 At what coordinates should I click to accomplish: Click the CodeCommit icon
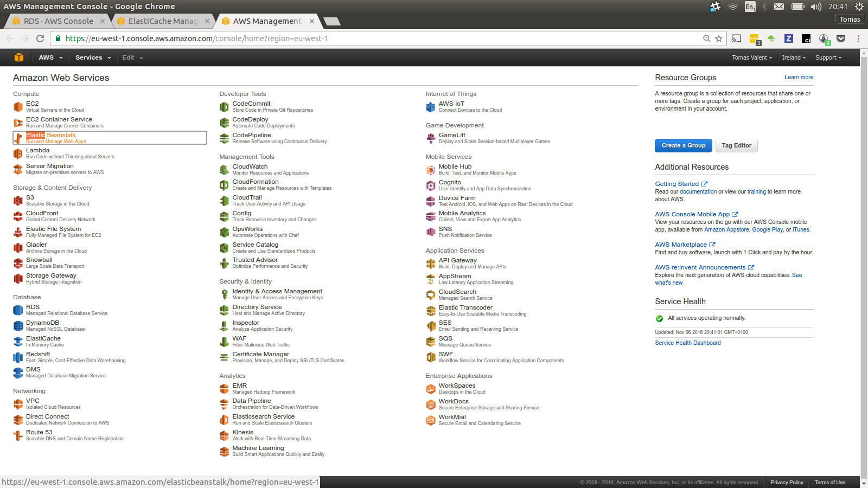tap(224, 107)
